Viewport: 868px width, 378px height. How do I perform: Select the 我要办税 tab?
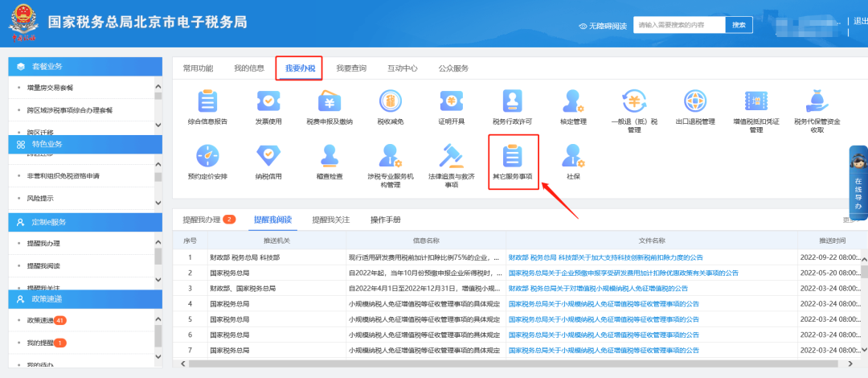coord(300,68)
